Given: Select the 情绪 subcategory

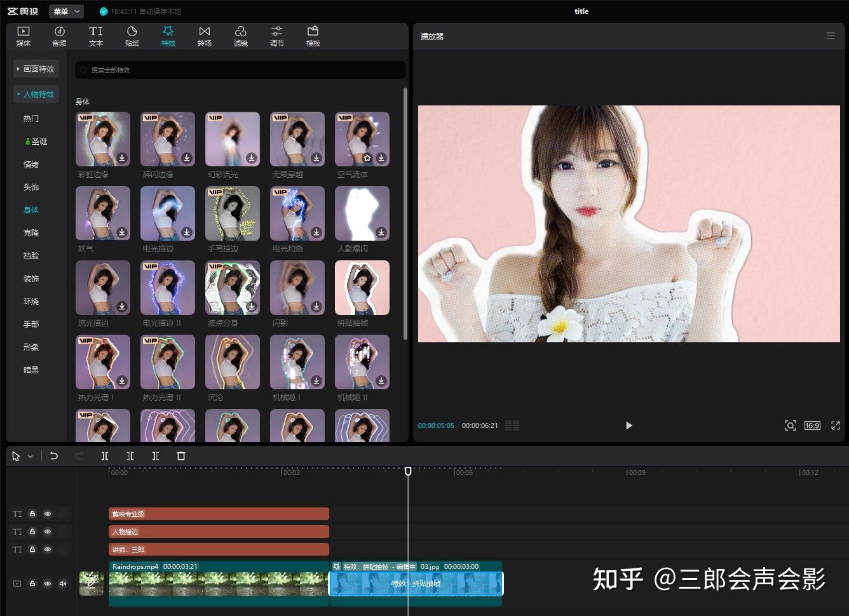Looking at the screenshot, I should pyautogui.click(x=31, y=164).
